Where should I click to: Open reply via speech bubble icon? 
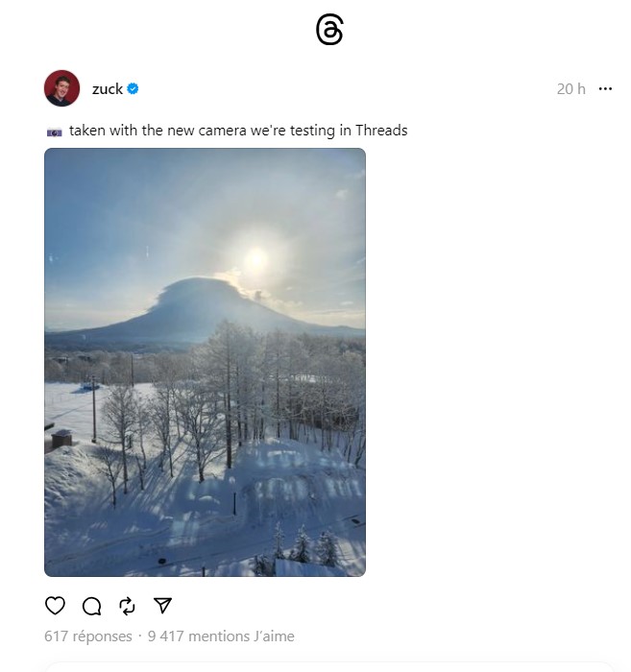tap(91, 606)
